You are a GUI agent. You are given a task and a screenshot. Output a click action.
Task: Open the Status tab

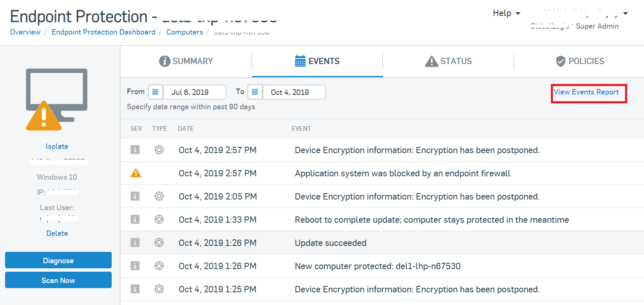tap(448, 61)
